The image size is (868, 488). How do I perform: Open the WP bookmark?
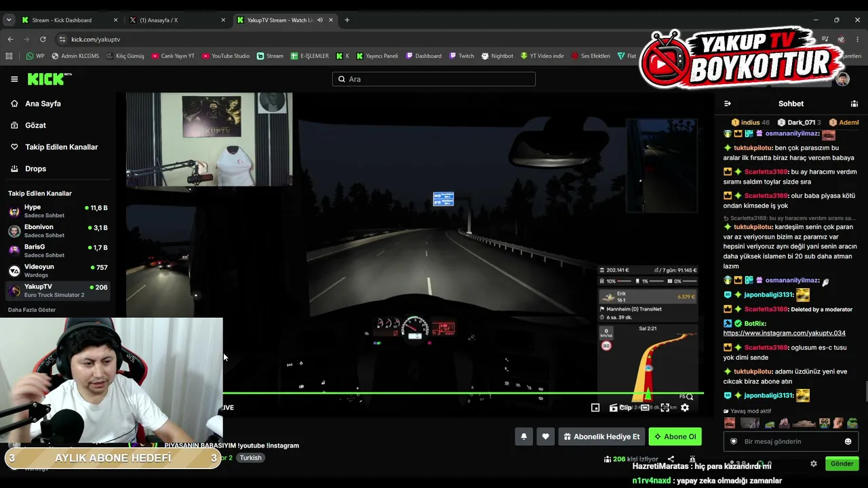(x=35, y=56)
